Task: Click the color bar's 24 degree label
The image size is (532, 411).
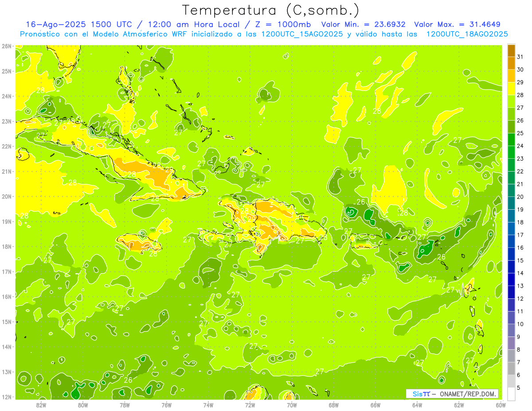Action: (x=520, y=146)
